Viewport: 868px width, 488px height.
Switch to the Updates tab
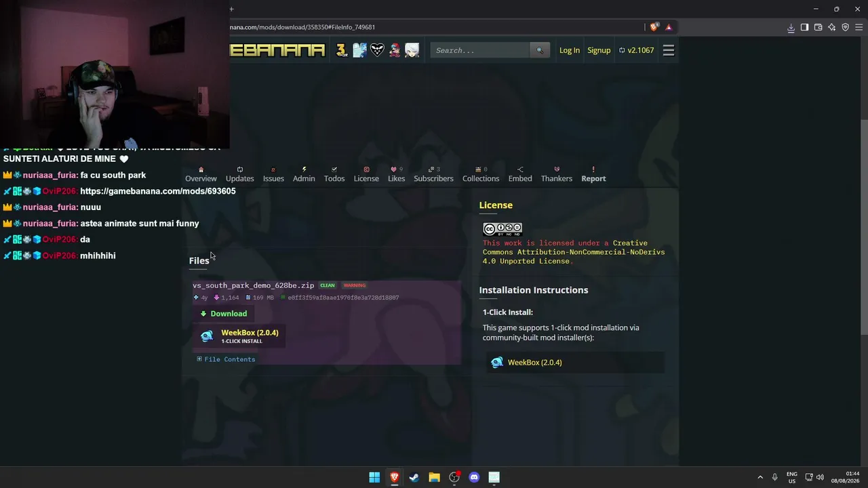point(239,174)
